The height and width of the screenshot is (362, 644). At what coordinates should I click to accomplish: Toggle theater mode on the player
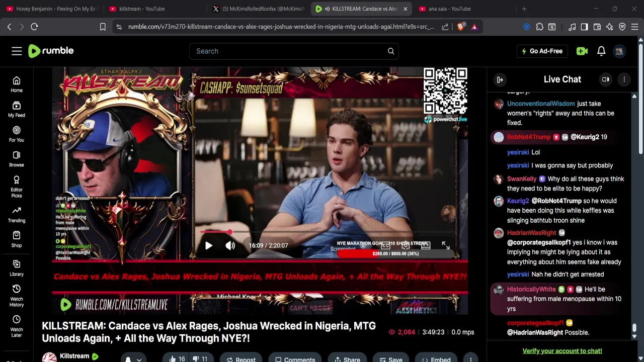426,245
